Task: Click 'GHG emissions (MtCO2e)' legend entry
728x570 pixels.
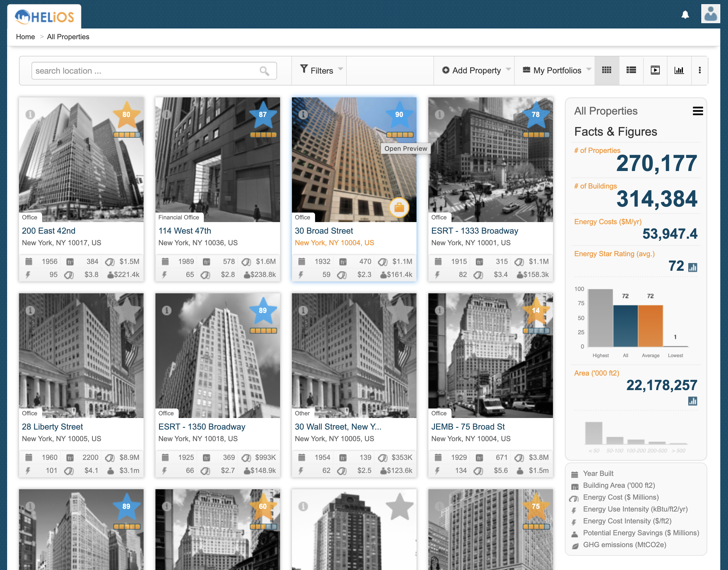Action: click(624, 545)
